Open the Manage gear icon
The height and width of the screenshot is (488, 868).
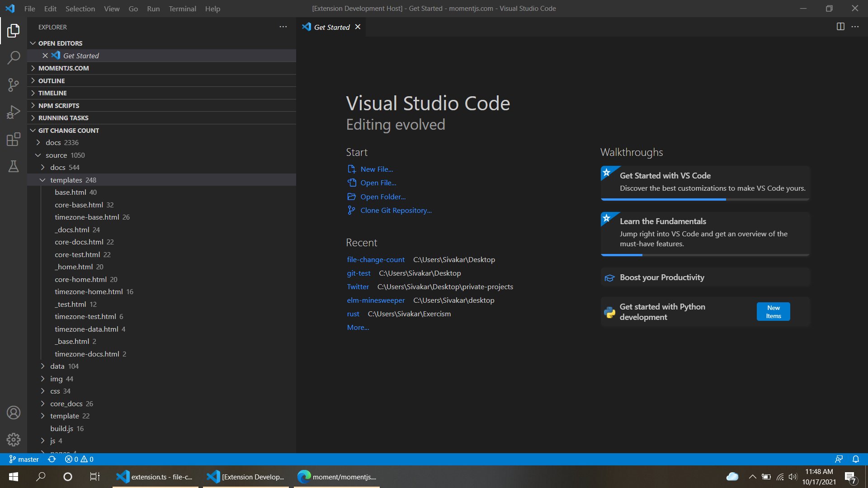click(x=14, y=440)
